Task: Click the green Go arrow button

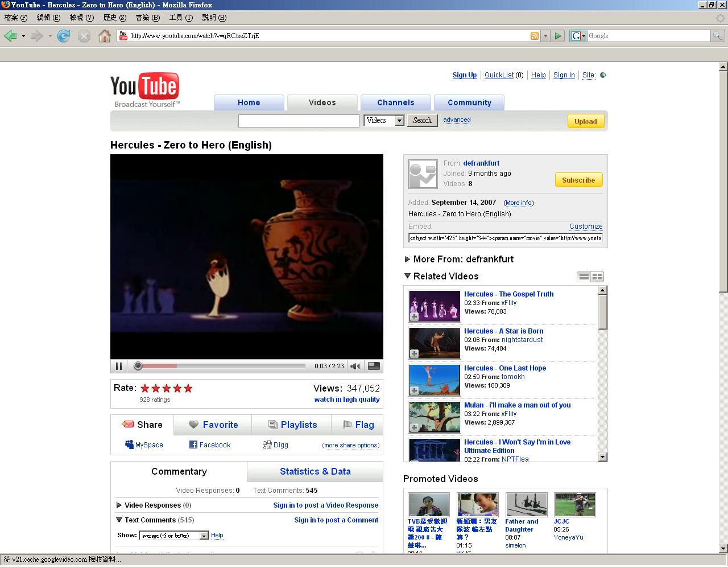Action: point(558,36)
